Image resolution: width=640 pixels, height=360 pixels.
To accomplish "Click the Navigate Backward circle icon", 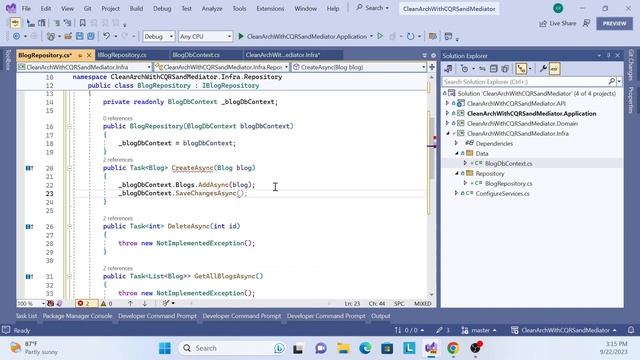I will point(16,36).
